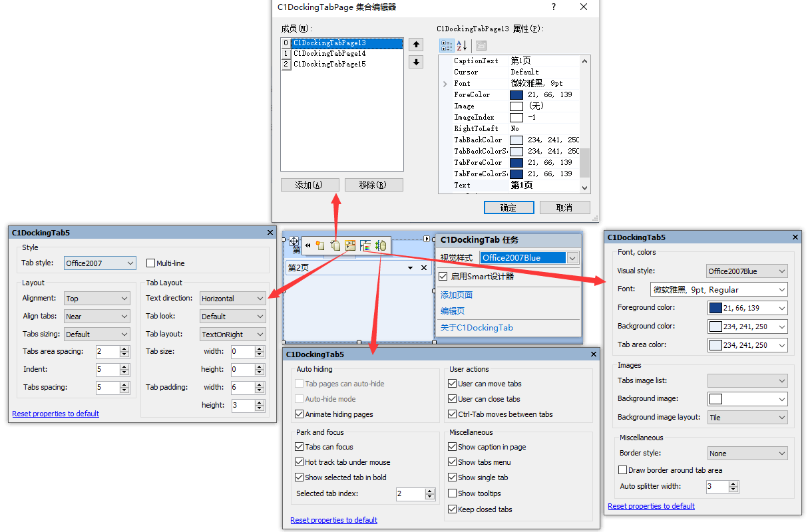808x532 pixels.
Task: Cancel with the 取消 button
Action: point(564,207)
